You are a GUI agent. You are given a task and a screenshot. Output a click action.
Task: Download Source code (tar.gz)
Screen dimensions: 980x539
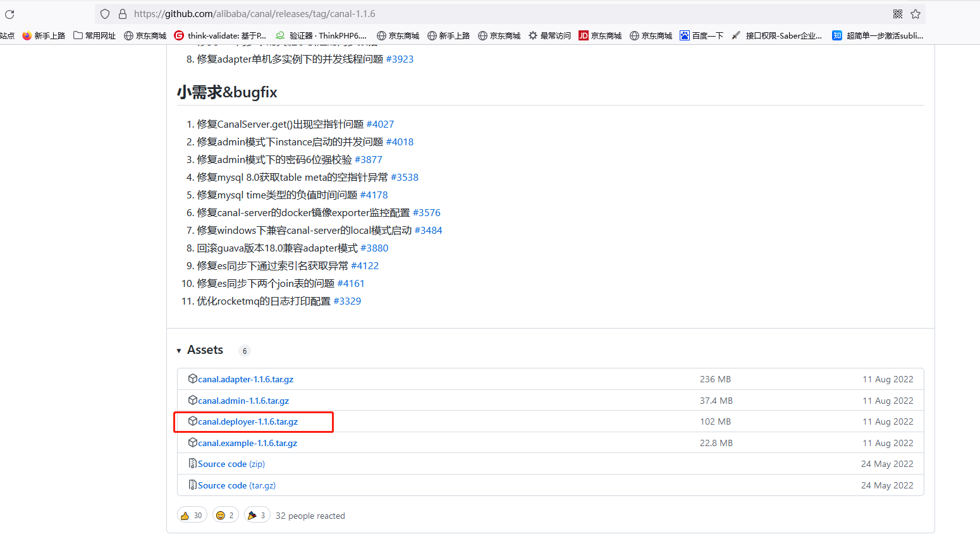tap(236, 485)
